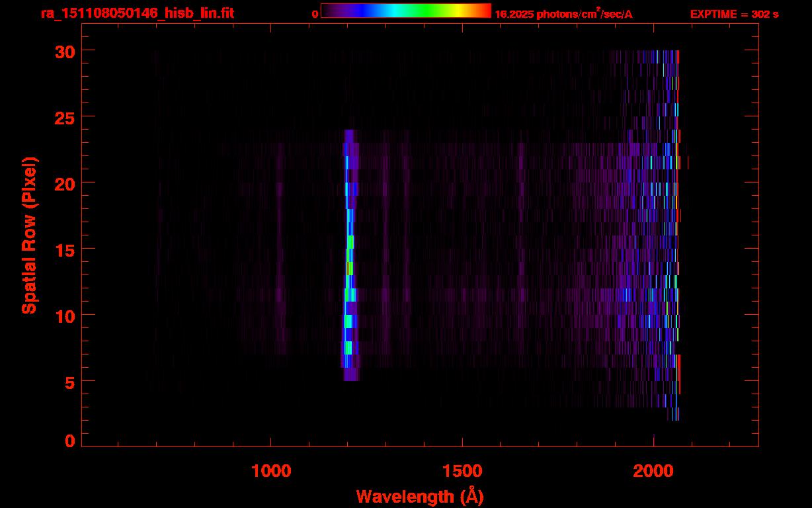Click the EXPTIME = 302 s label

[x=734, y=14]
